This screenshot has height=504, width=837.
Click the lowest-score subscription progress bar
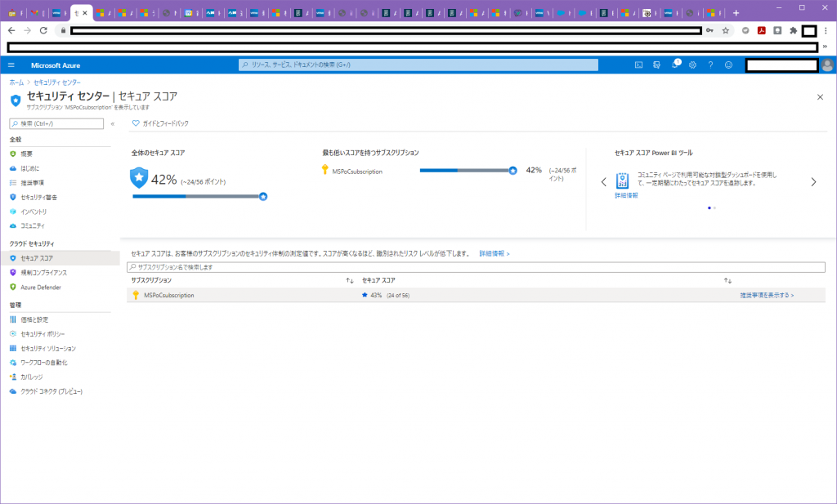point(468,171)
